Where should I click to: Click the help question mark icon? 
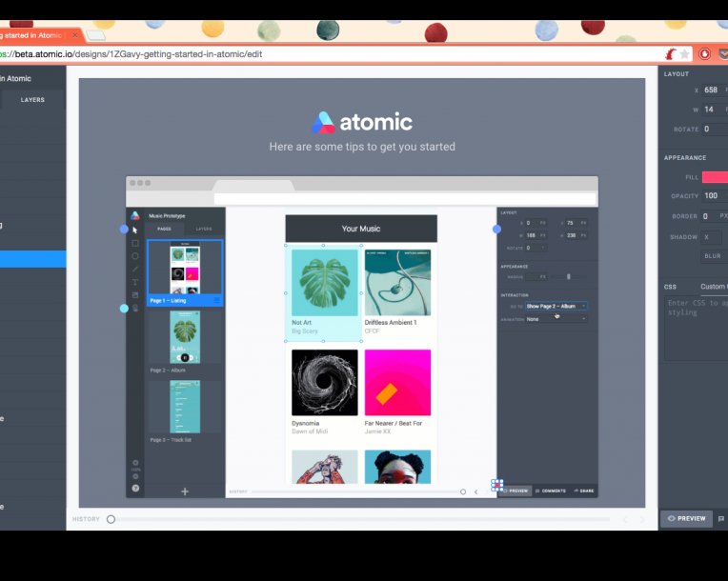click(x=135, y=489)
